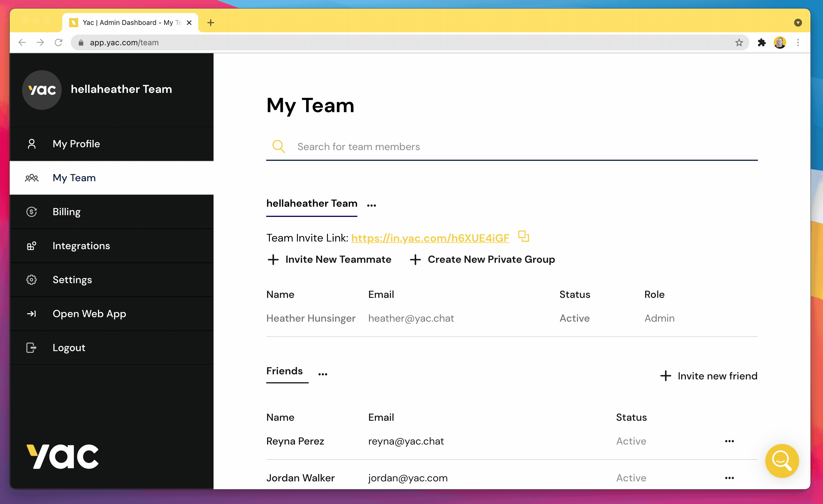Open the tab search dropdown arrow

pos(798,22)
